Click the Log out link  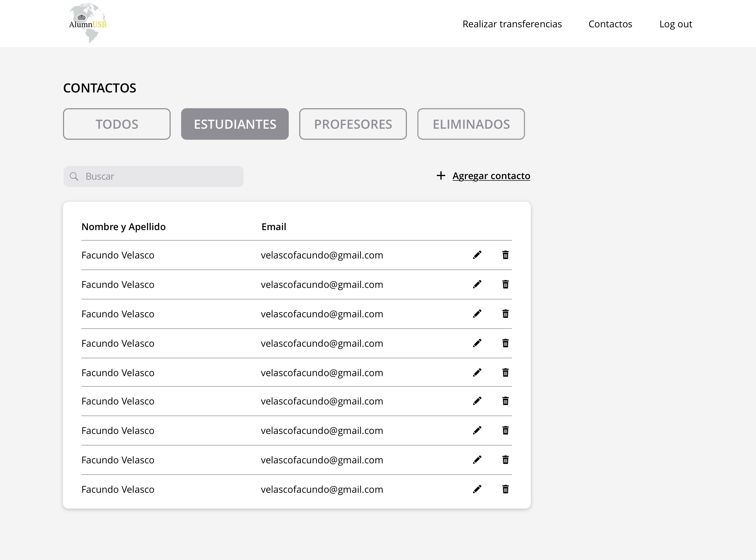[x=675, y=24]
